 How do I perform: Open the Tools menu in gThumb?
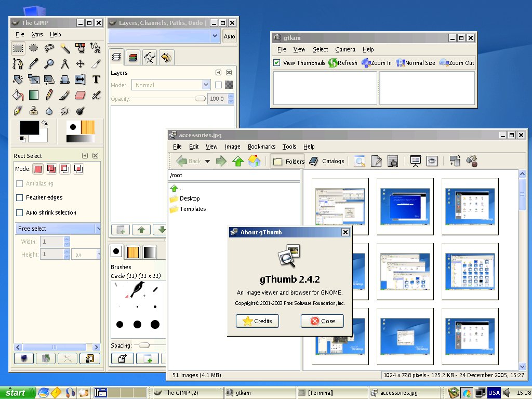[289, 147]
